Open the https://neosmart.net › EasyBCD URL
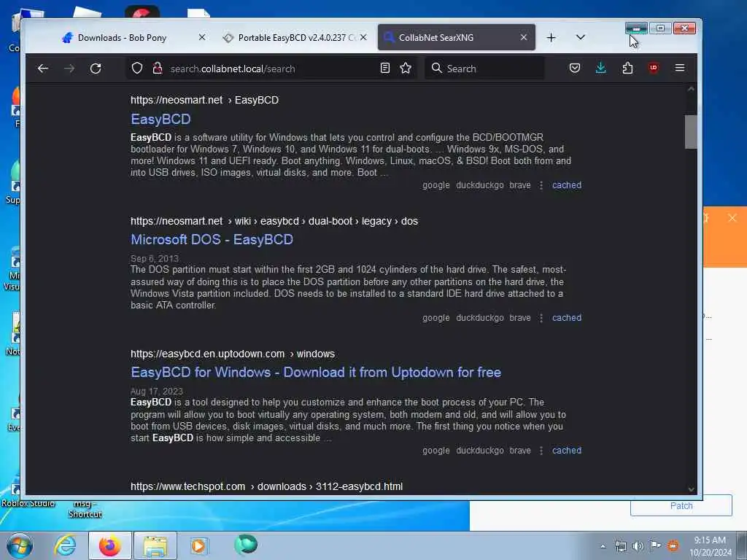This screenshot has width=747, height=560. tap(204, 100)
